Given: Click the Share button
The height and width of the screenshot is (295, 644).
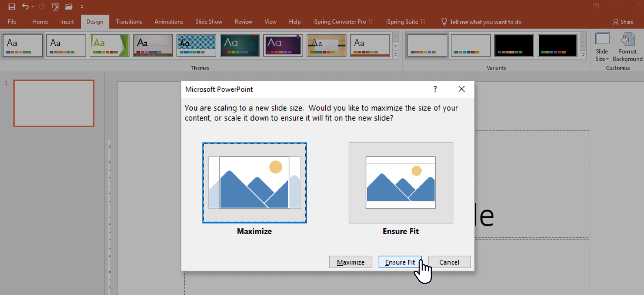Looking at the screenshot, I should [623, 22].
